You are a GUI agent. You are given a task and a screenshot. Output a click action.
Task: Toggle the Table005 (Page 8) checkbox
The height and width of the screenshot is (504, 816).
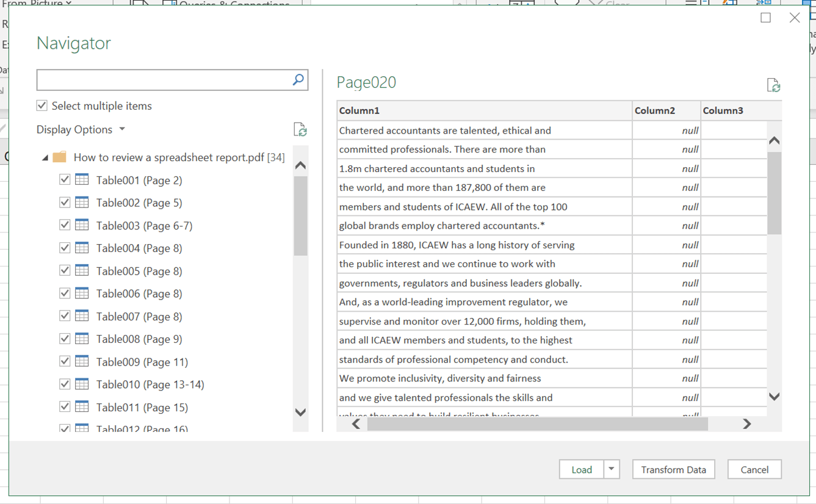(65, 270)
